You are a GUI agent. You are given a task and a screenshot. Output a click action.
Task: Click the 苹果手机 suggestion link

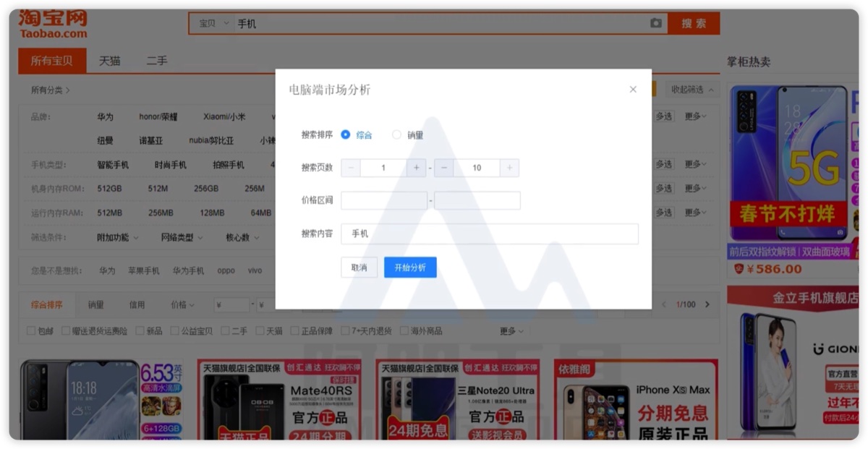pos(144,270)
